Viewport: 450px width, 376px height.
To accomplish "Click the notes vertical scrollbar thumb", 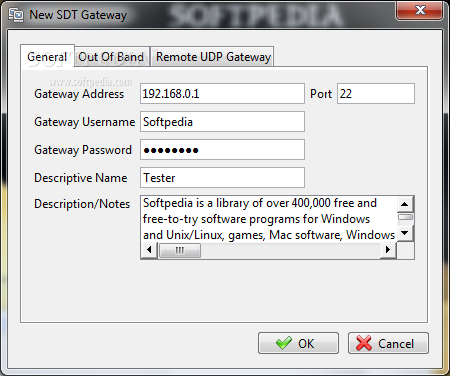I will 405,217.
